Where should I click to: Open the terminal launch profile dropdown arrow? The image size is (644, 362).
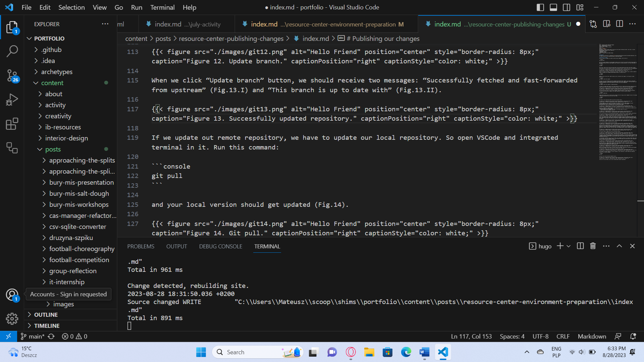[569, 246]
